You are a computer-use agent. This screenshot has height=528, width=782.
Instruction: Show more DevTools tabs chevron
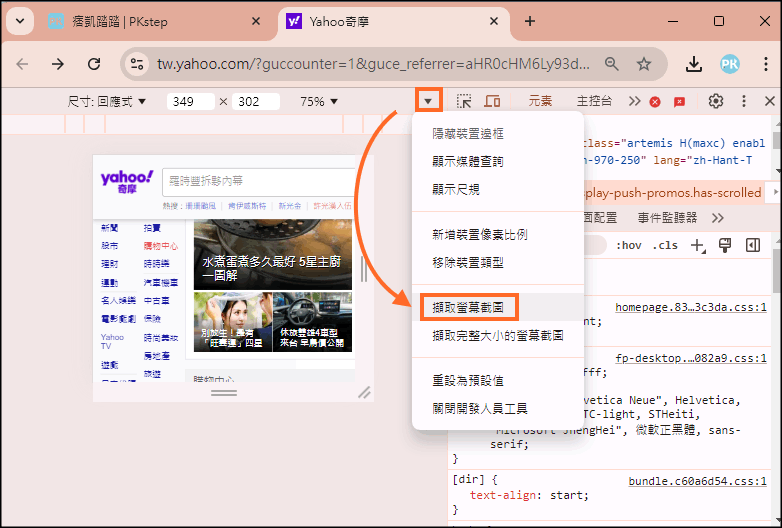pyautogui.click(x=634, y=101)
